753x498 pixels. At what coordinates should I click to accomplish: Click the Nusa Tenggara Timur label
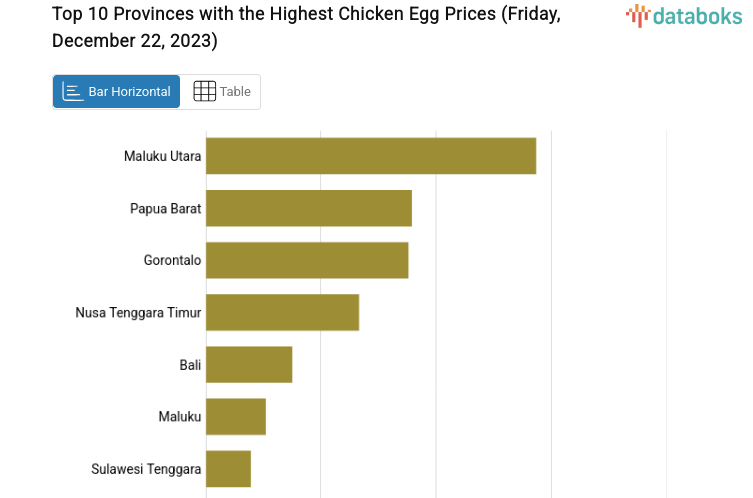138,312
